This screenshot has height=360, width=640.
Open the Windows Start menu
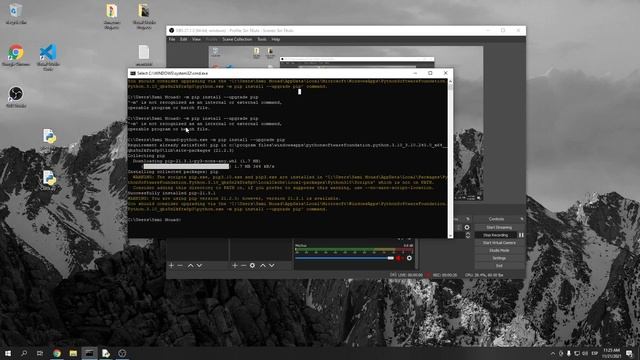(x=8, y=353)
